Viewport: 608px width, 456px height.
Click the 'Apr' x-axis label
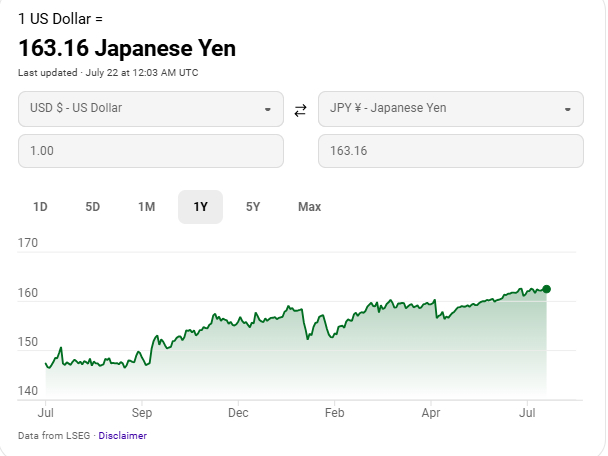tap(431, 413)
